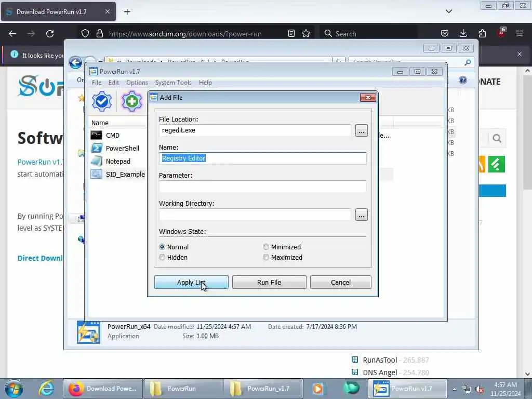Select the Normal window state radio
Screen dimensions: 532x399
point(162,247)
